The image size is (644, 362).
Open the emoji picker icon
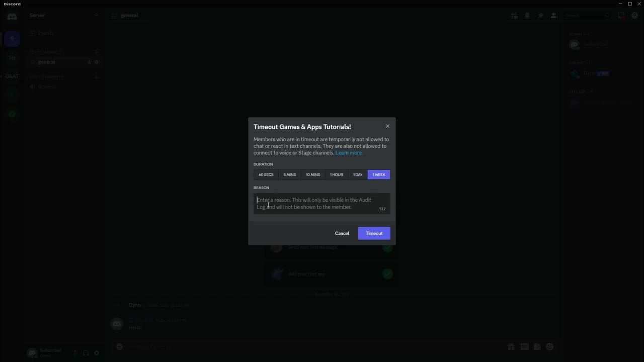549,346
